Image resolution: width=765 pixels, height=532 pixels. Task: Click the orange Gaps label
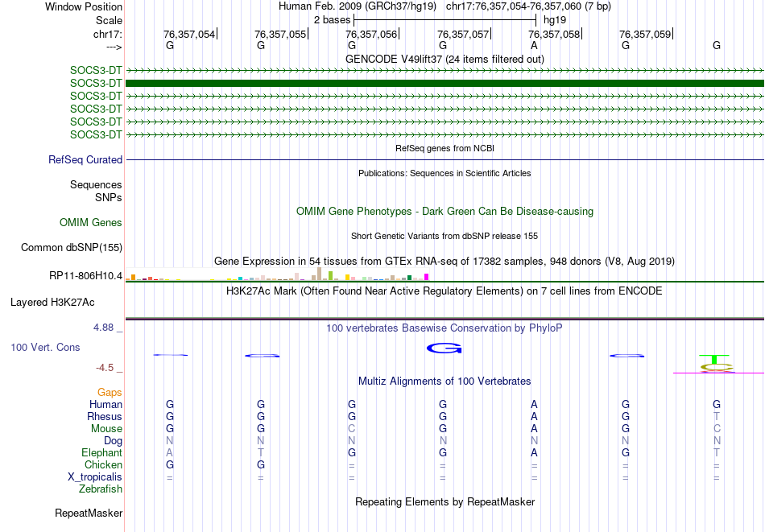pos(110,393)
